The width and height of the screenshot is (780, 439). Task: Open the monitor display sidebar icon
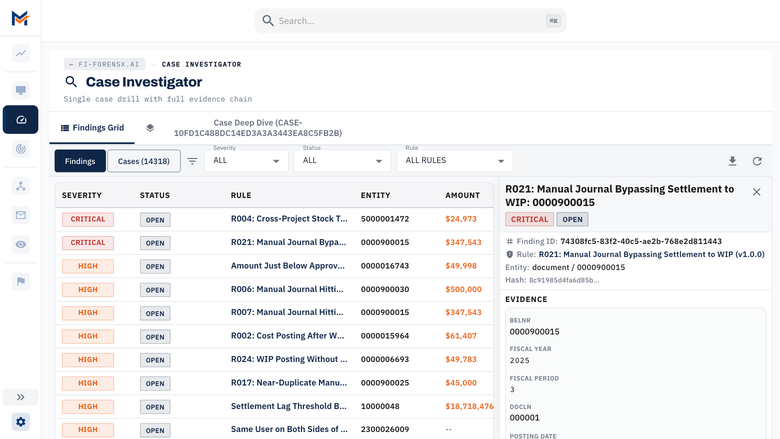pos(20,90)
